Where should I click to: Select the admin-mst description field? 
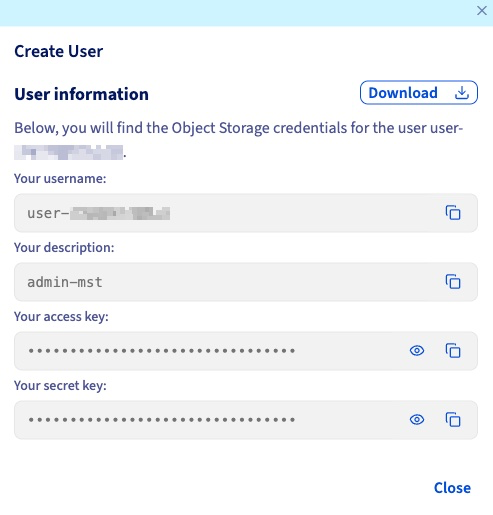(x=246, y=282)
